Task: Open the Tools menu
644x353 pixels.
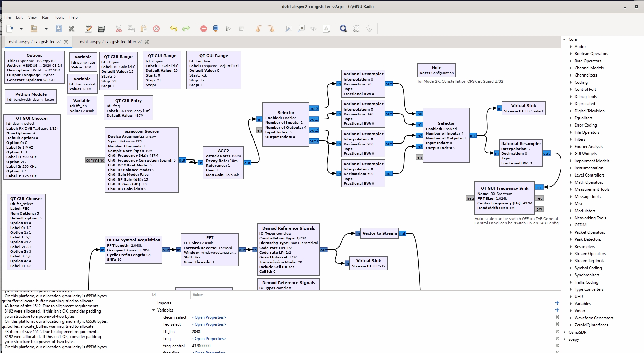Action: [x=59, y=17]
